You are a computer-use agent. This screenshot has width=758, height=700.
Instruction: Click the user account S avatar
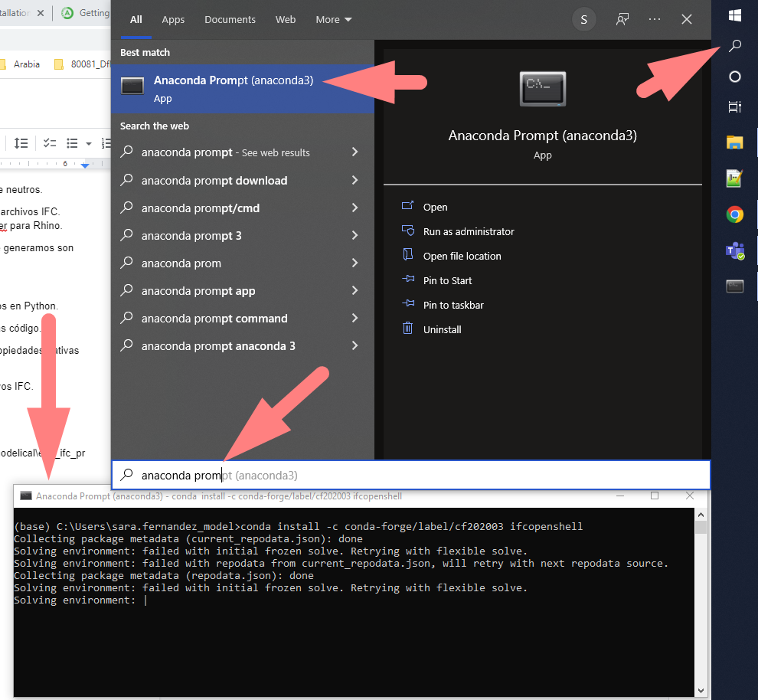point(584,20)
